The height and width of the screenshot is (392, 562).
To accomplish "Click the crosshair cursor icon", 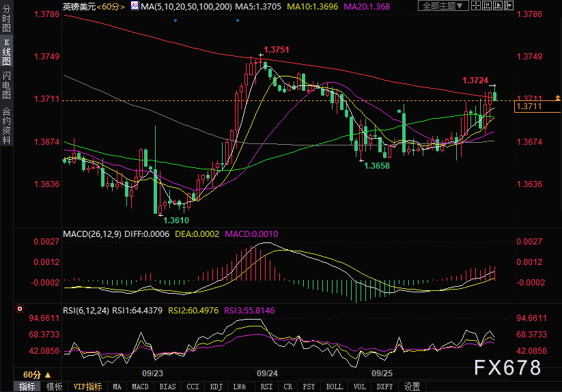I will [476, 5].
